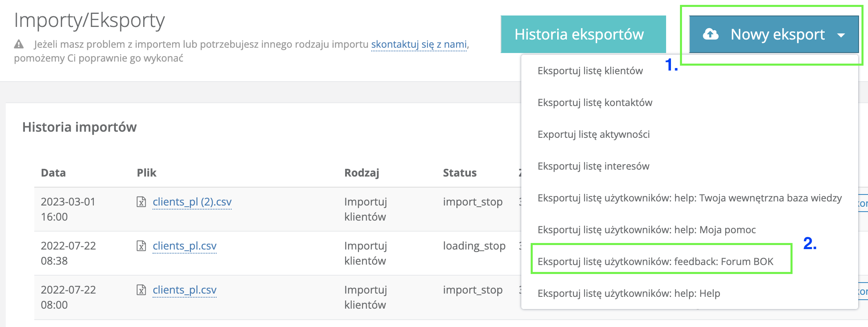Screen dimensions: 868x327
Task: Select export users: feedback: Forum BOK
Action: click(655, 261)
